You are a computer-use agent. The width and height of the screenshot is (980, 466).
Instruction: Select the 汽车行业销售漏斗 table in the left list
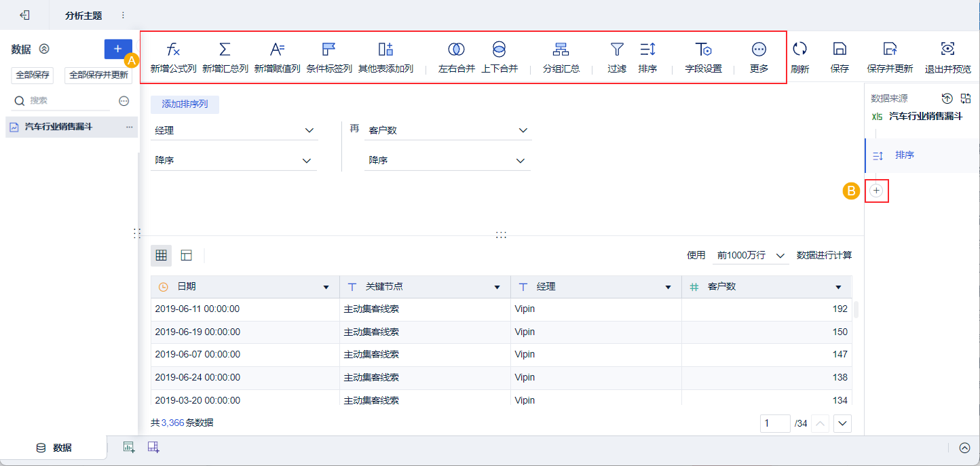click(71, 127)
